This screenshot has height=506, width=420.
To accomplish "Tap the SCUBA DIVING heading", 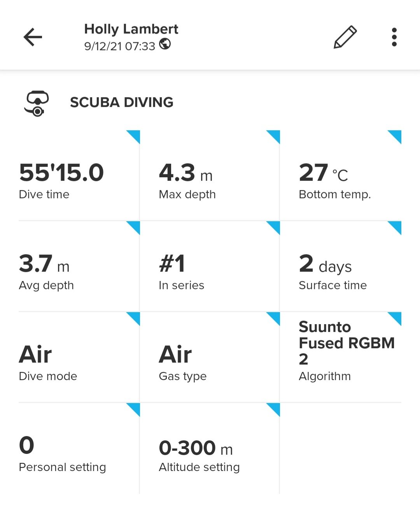I will [x=121, y=102].
